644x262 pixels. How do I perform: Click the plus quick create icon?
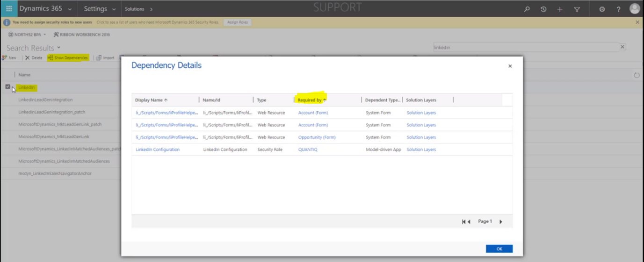click(x=560, y=9)
